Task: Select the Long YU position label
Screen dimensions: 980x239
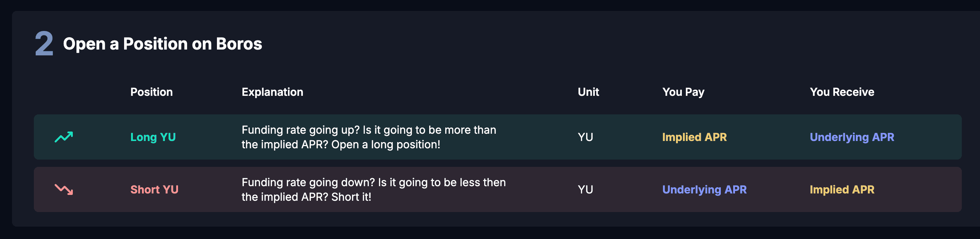Action: [153, 137]
